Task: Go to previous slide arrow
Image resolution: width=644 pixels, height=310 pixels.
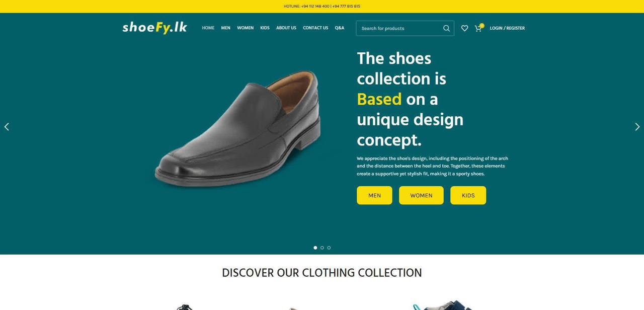Action: click(x=7, y=127)
